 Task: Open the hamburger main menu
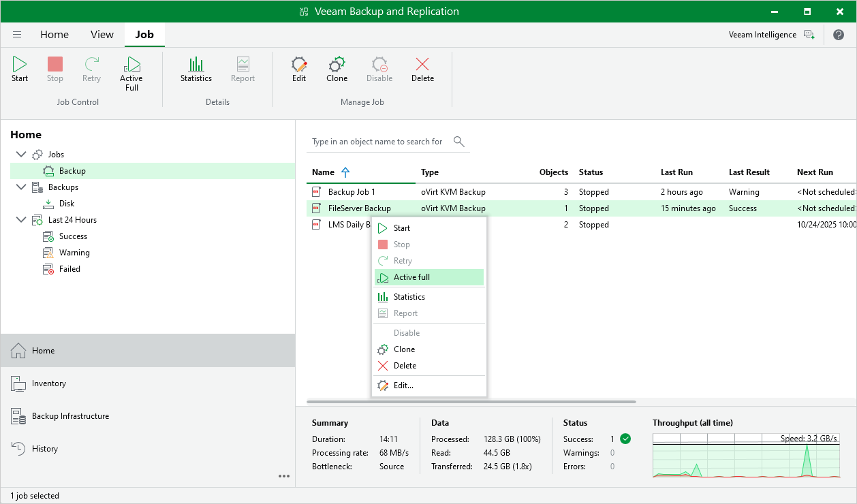tap(17, 35)
